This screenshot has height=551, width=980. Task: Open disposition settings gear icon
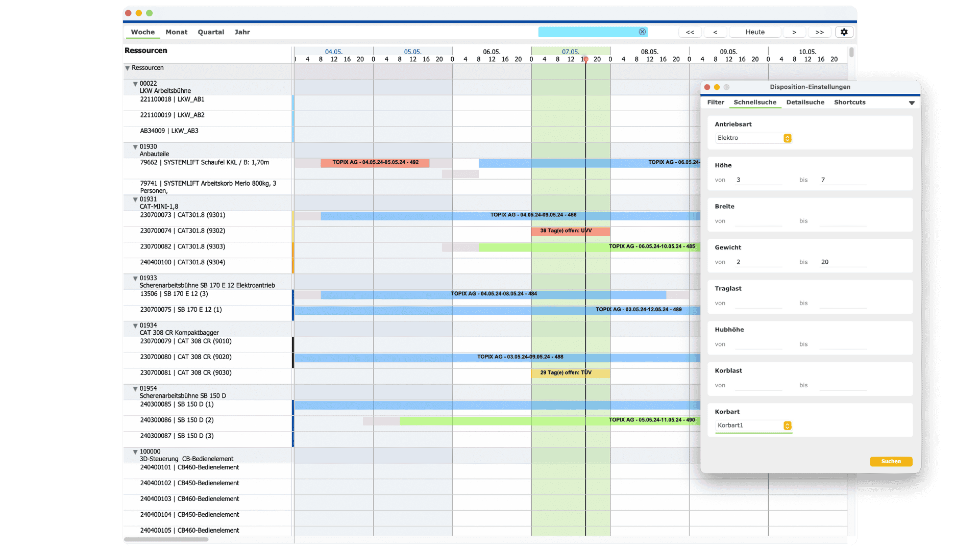coord(844,32)
